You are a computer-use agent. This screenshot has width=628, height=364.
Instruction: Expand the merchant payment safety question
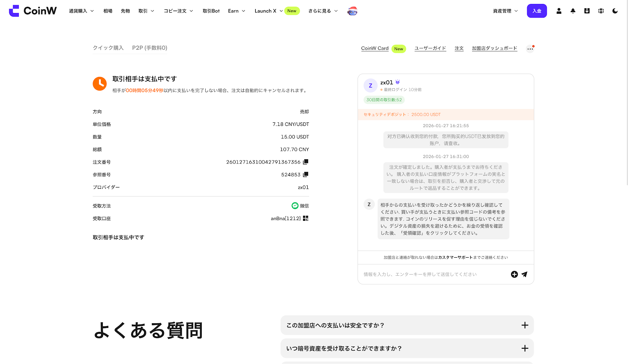click(x=407, y=325)
